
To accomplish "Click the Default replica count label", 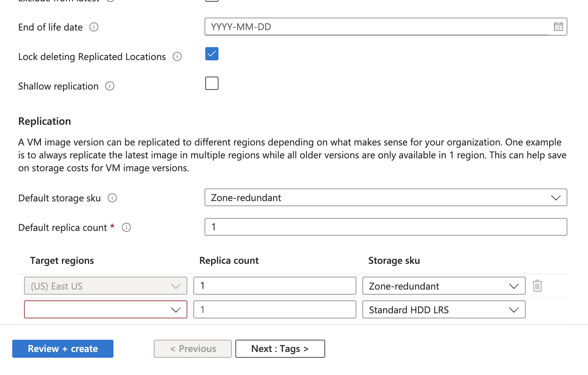I will (63, 228).
